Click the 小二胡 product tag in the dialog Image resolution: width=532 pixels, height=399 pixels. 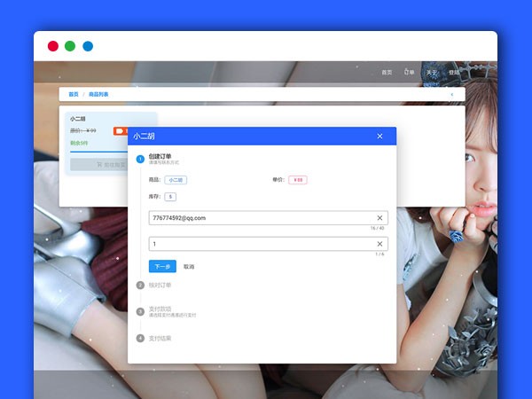tap(176, 180)
